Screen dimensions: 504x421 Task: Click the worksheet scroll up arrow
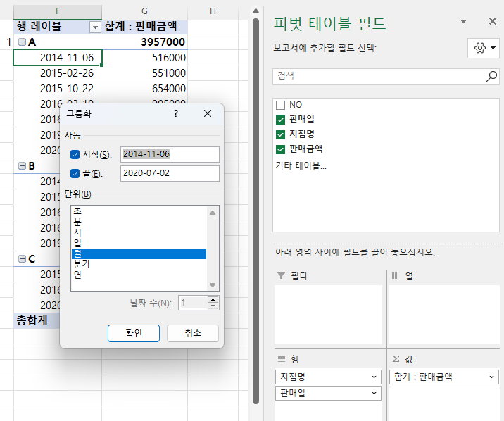tap(256, 11)
